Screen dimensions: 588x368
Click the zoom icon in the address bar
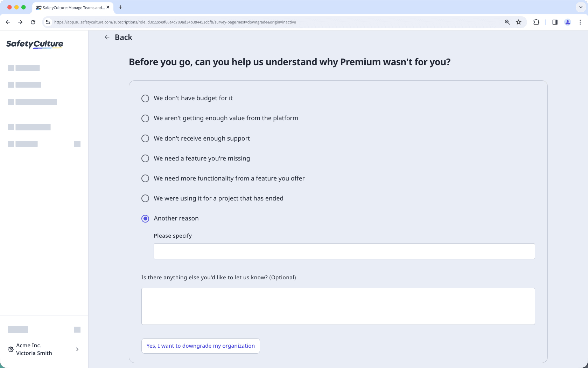507,22
